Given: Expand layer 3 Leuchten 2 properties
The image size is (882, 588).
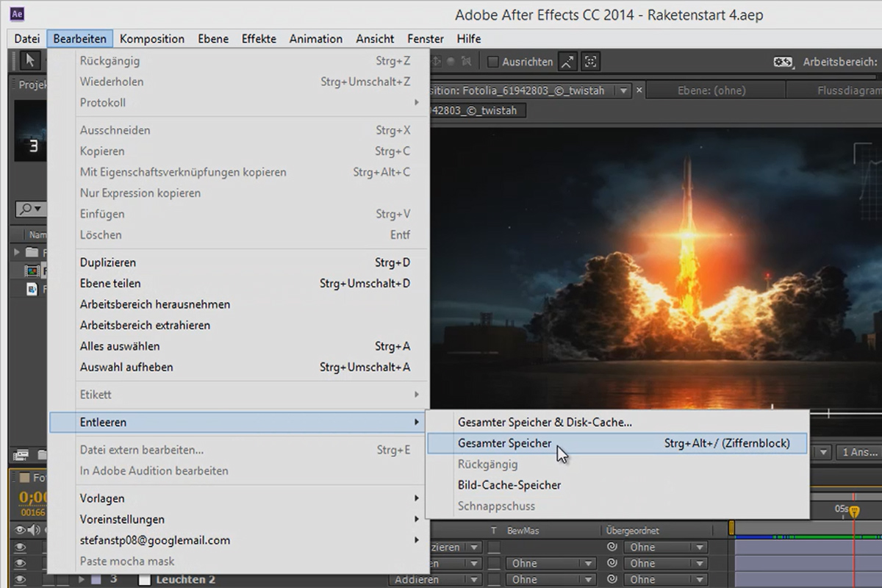Looking at the screenshot, I should [82, 580].
